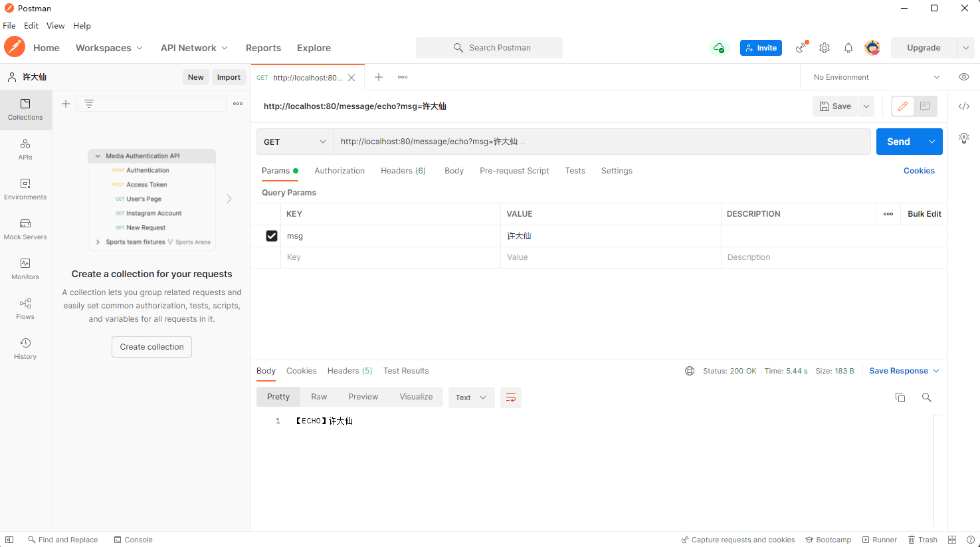Click the environment quick look eye icon

point(964,77)
